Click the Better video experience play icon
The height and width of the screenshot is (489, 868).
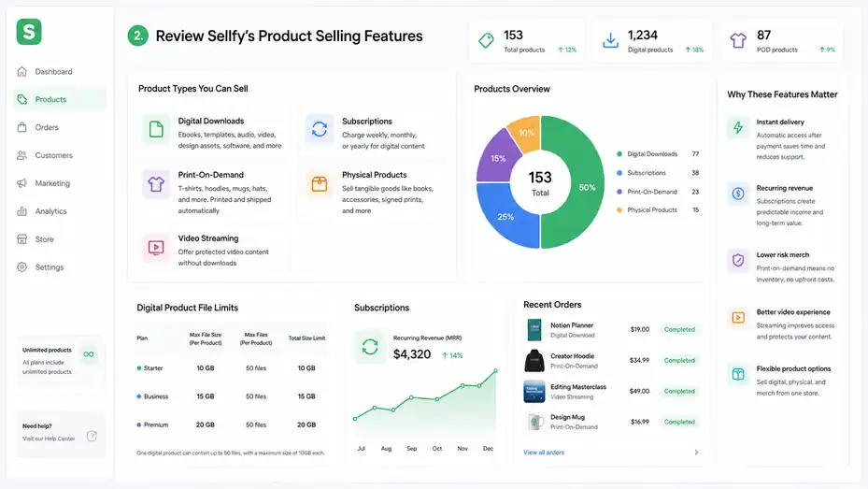pos(738,317)
